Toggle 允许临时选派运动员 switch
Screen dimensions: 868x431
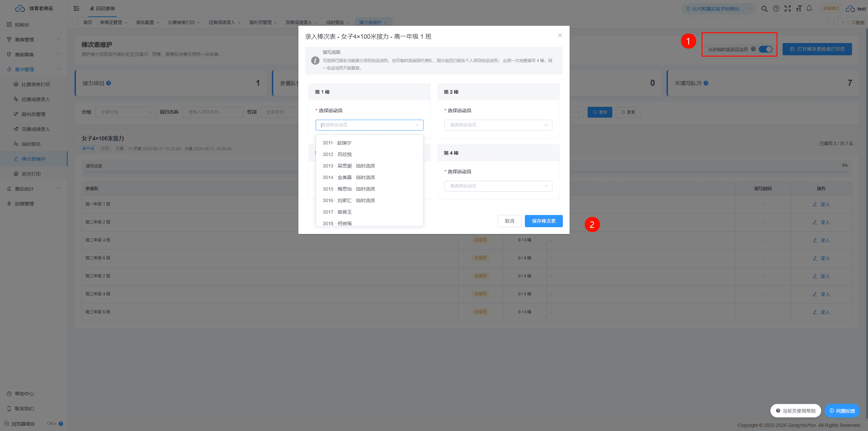click(766, 49)
